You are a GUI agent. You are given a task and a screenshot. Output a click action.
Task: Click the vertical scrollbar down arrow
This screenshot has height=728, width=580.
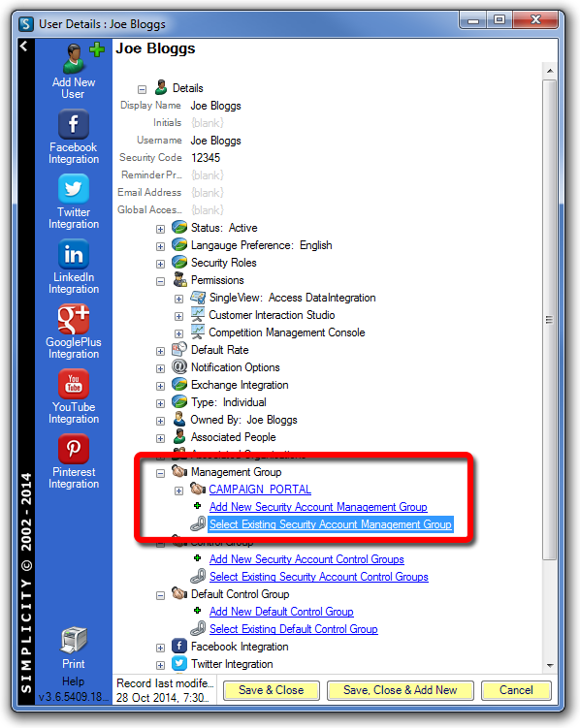coord(550,665)
